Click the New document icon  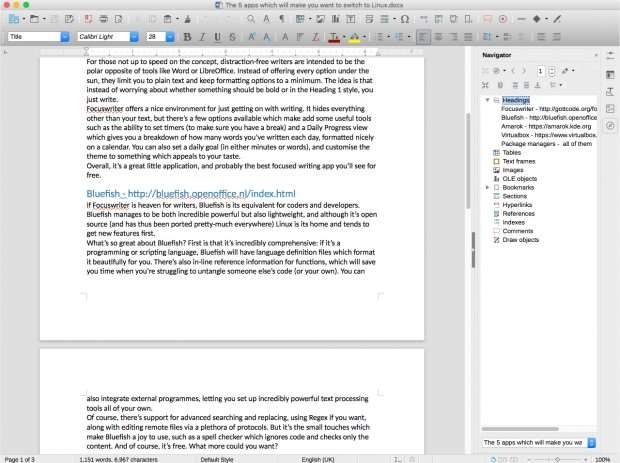[14, 19]
